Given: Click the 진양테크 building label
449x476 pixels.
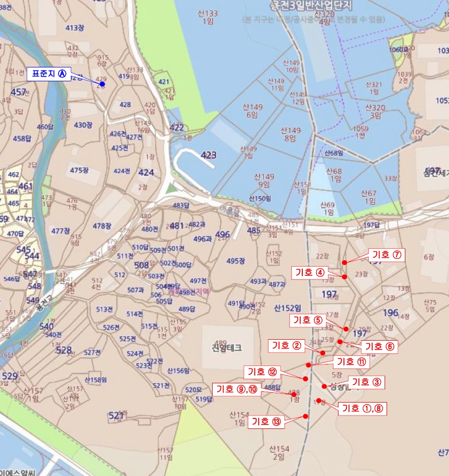Looking at the screenshot, I should click(x=226, y=348).
